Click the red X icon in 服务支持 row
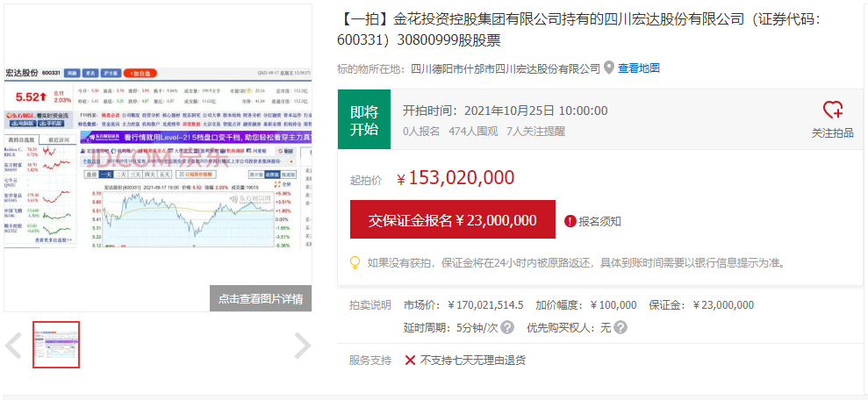 tap(410, 361)
